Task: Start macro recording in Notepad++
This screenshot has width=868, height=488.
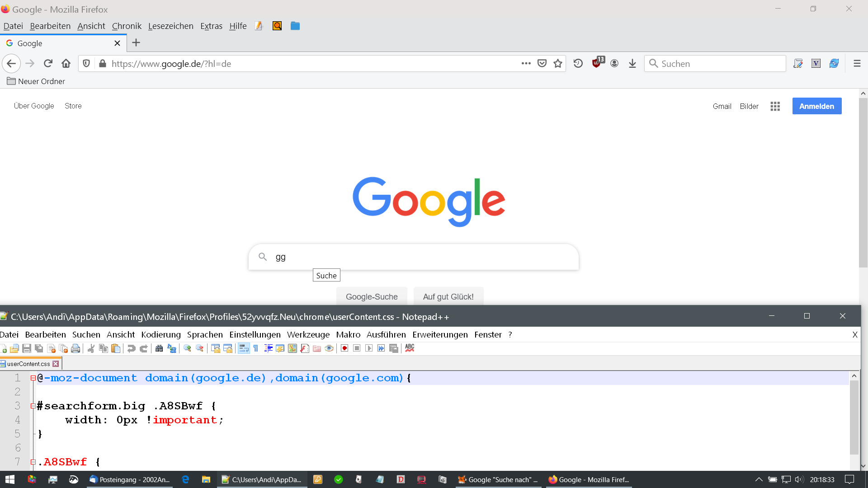Action: [x=344, y=348]
